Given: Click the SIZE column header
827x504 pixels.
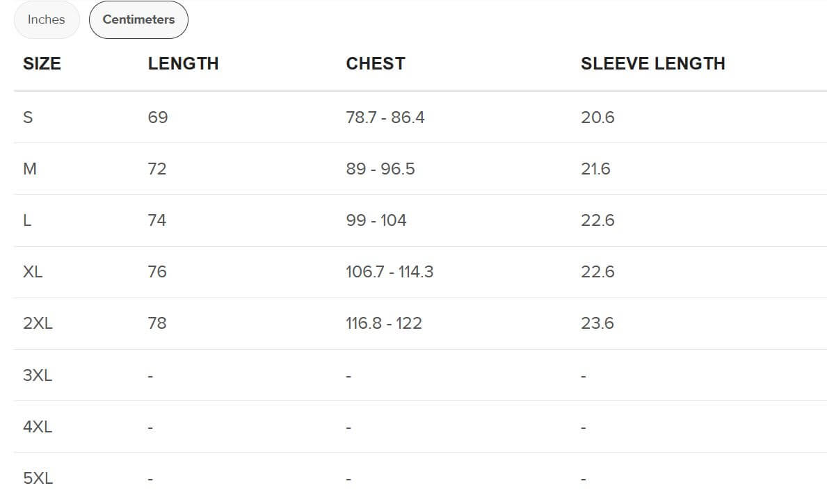Looking at the screenshot, I should [42, 64].
